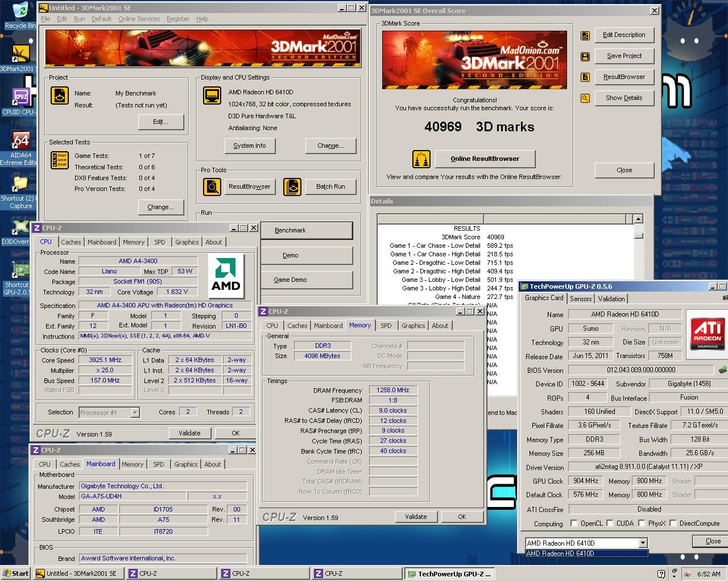The height and width of the screenshot is (582, 728).
Task: Click the BIOS save icon in GPU-Z
Action: (x=722, y=370)
